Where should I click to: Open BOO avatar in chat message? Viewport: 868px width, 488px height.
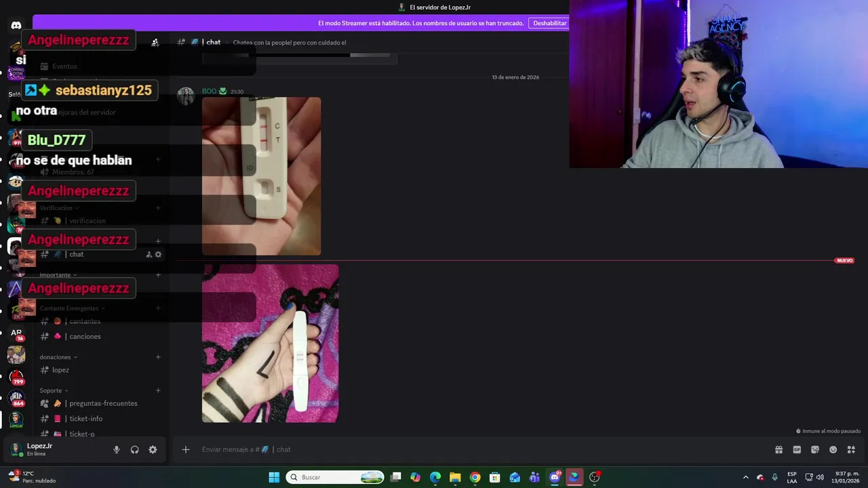coord(186,96)
